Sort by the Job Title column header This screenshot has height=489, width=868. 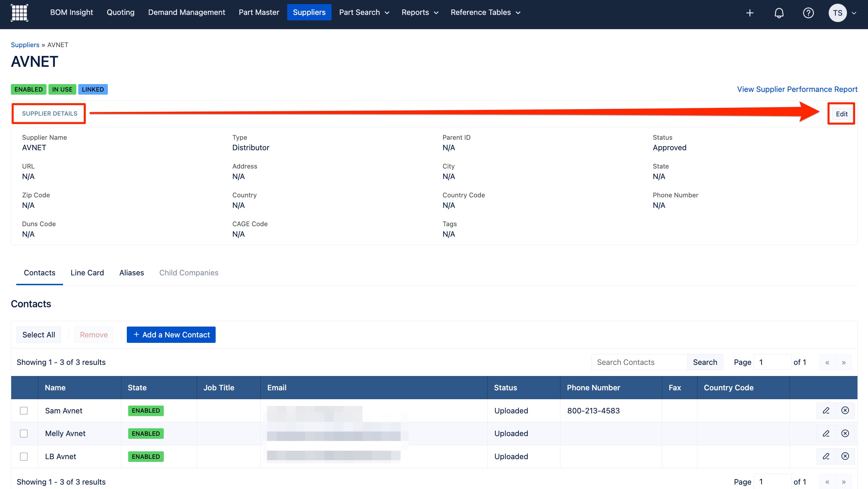pos(229,388)
